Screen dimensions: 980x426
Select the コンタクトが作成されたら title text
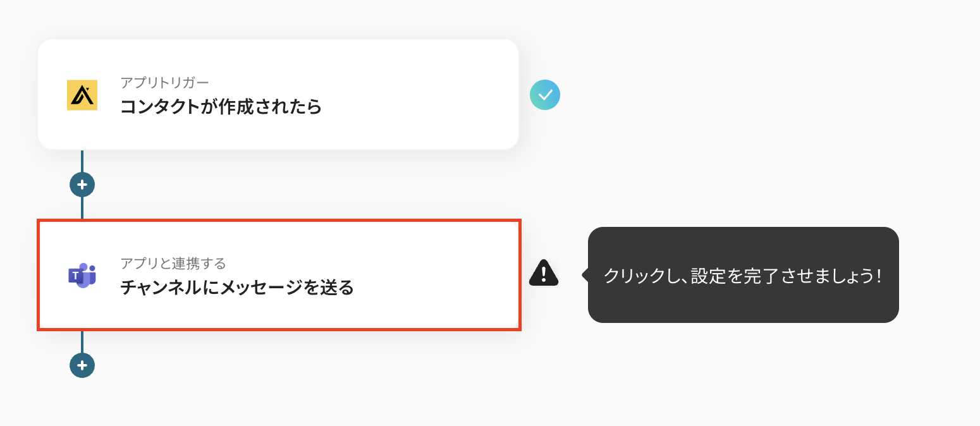pos(221,107)
